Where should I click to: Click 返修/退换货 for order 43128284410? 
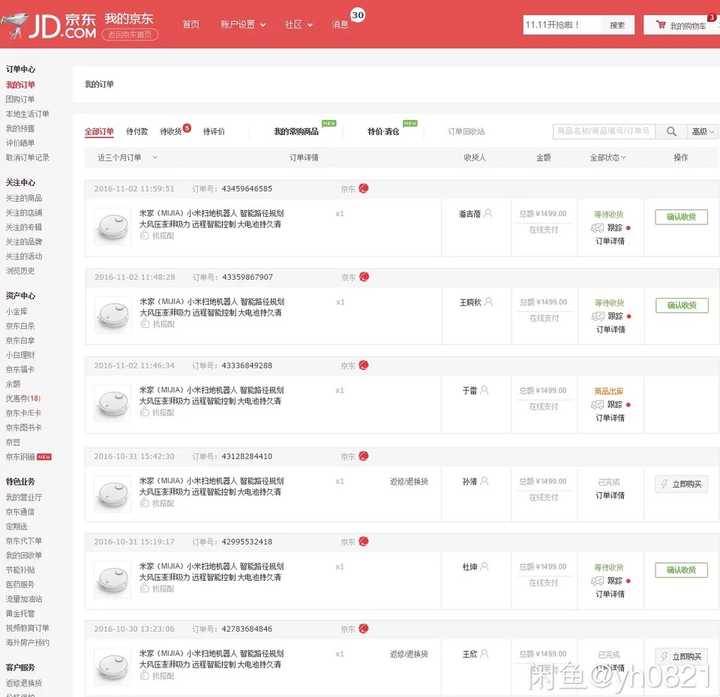(409, 481)
